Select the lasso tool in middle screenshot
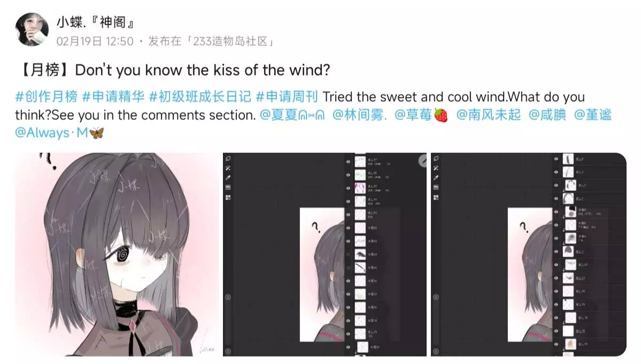Image resolution: width=641 pixels, height=364 pixels. coord(228,159)
